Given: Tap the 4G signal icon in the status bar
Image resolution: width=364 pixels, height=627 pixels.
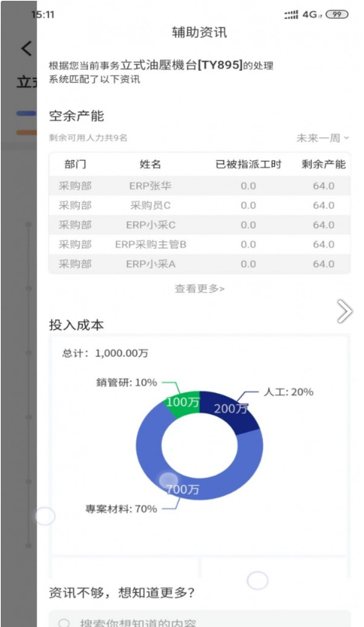Looking at the screenshot, I should point(308,15).
